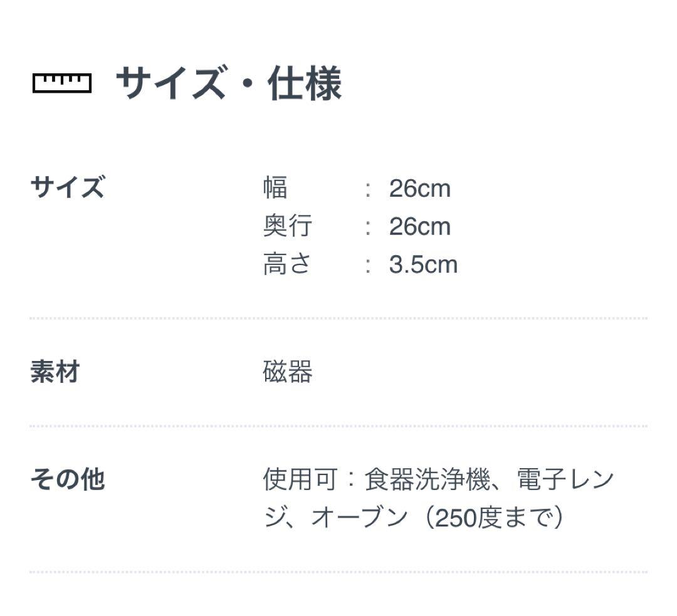Click the 磁器 material value

(287, 372)
